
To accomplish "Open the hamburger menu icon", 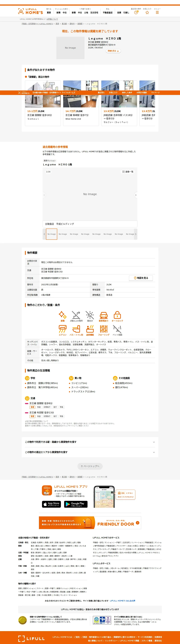I will [157, 12].
